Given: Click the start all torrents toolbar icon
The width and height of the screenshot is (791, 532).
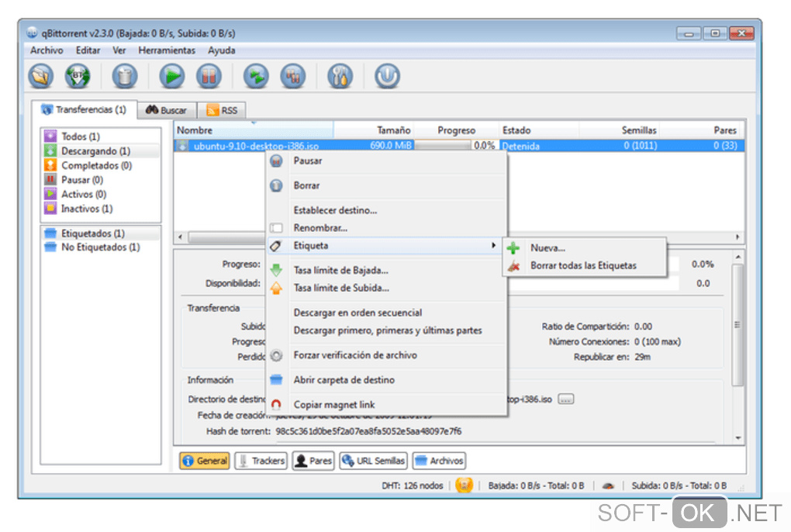Looking at the screenshot, I should click(x=256, y=77).
